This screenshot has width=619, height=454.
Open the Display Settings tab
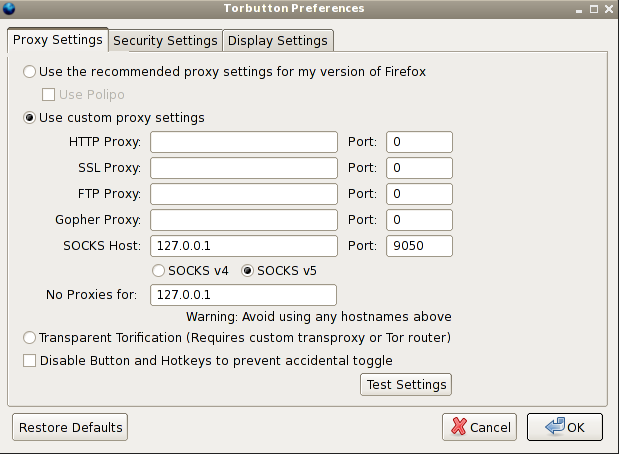(278, 41)
